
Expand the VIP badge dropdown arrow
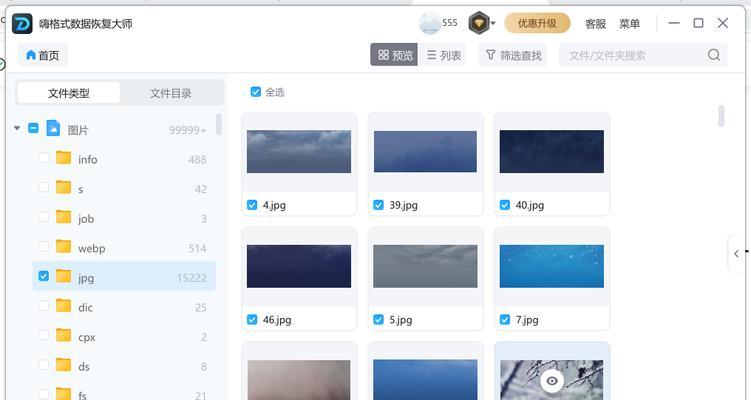click(x=493, y=23)
